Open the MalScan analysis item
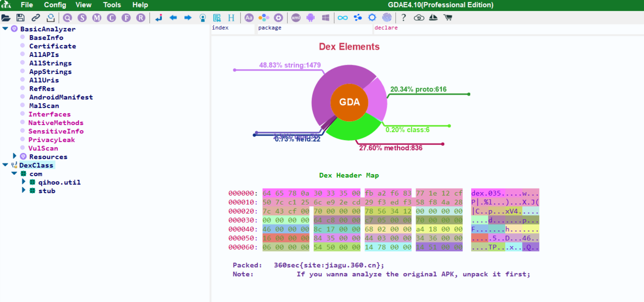This screenshot has width=644, height=302. pyautogui.click(x=44, y=106)
